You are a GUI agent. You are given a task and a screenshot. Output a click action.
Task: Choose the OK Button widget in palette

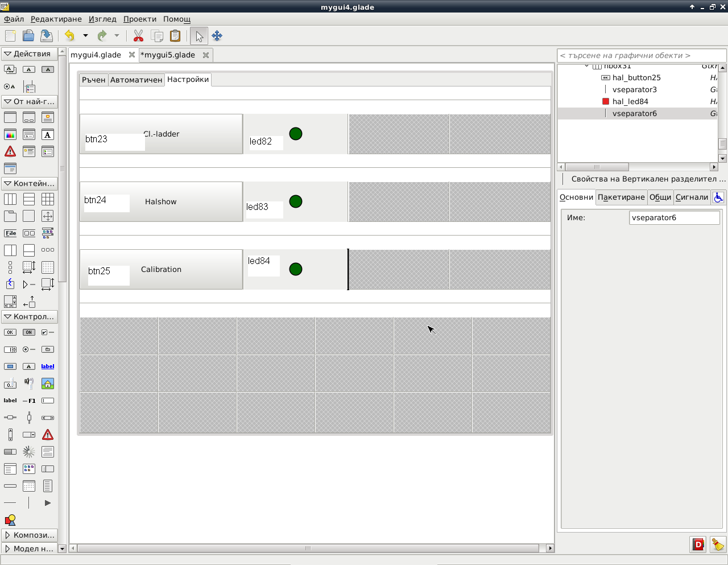coord(10,332)
